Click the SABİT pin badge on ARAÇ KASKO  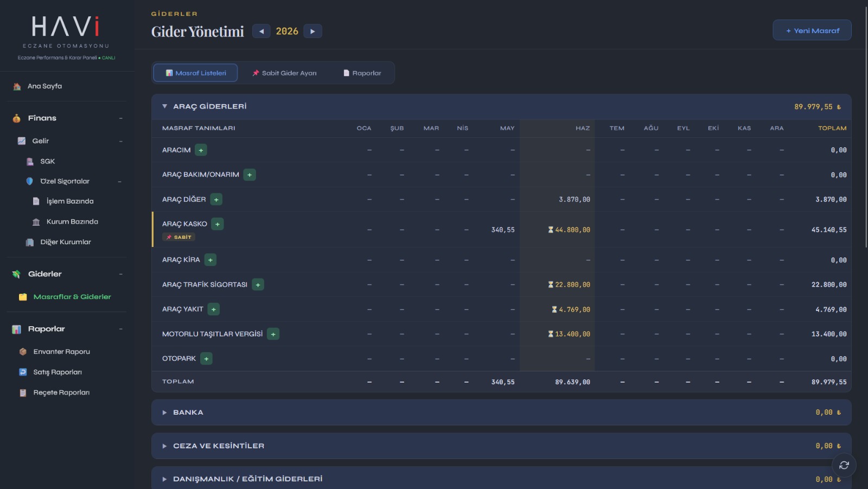pyautogui.click(x=178, y=237)
